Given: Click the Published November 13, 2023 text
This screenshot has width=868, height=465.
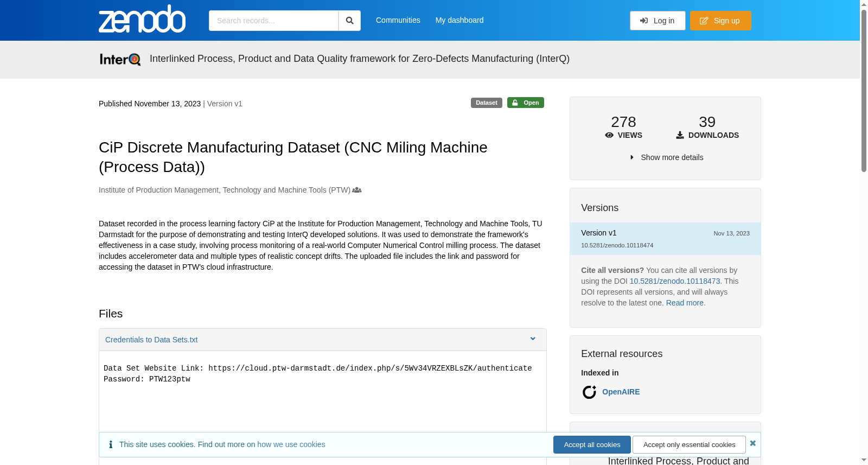Looking at the screenshot, I should tap(150, 104).
